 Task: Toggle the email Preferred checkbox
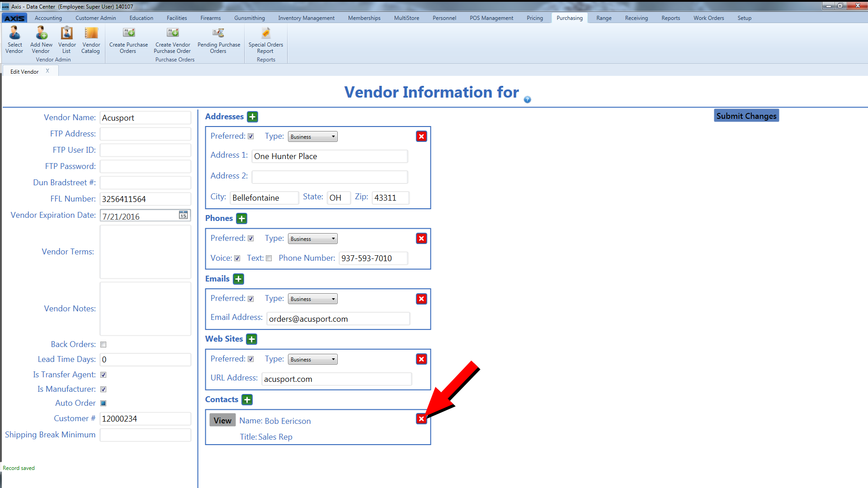click(x=251, y=299)
